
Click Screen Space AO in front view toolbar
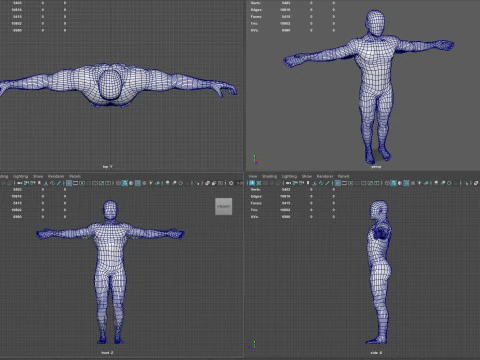[168, 183]
